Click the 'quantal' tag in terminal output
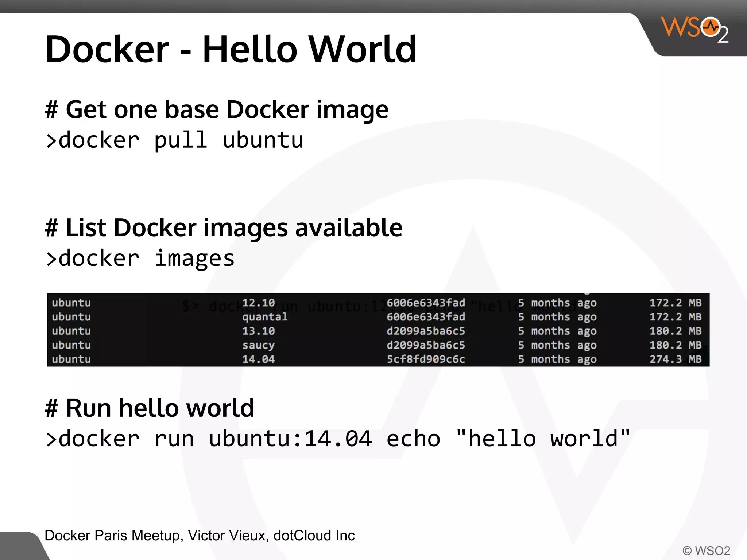The image size is (747, 560). tap(265, 317)
